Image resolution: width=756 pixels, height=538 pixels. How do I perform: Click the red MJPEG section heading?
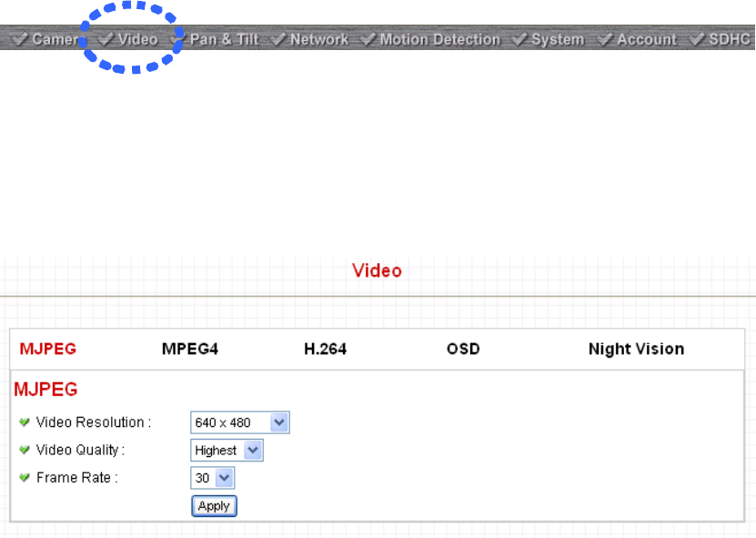click(x=45, y=390)
